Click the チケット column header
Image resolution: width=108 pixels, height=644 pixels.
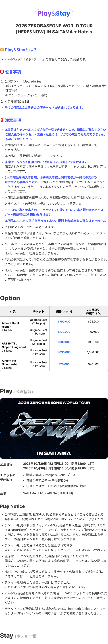pyautogui.click(x=39, y=311)
